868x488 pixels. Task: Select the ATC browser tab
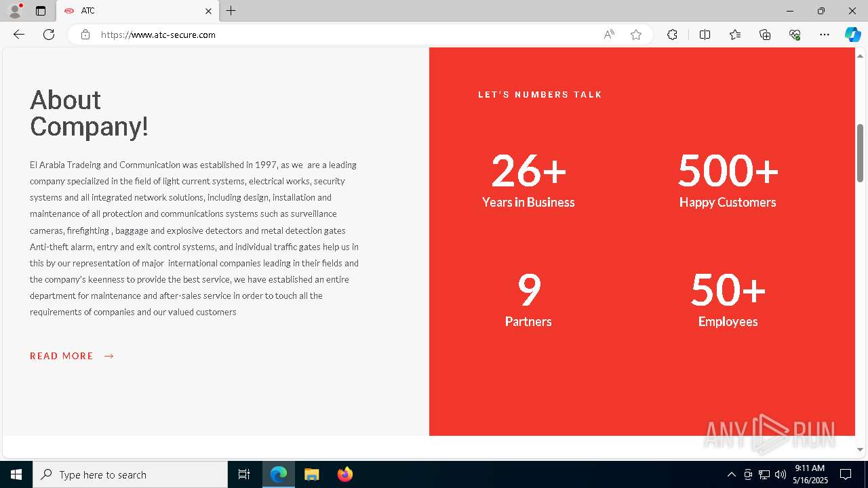coord(138,11)
